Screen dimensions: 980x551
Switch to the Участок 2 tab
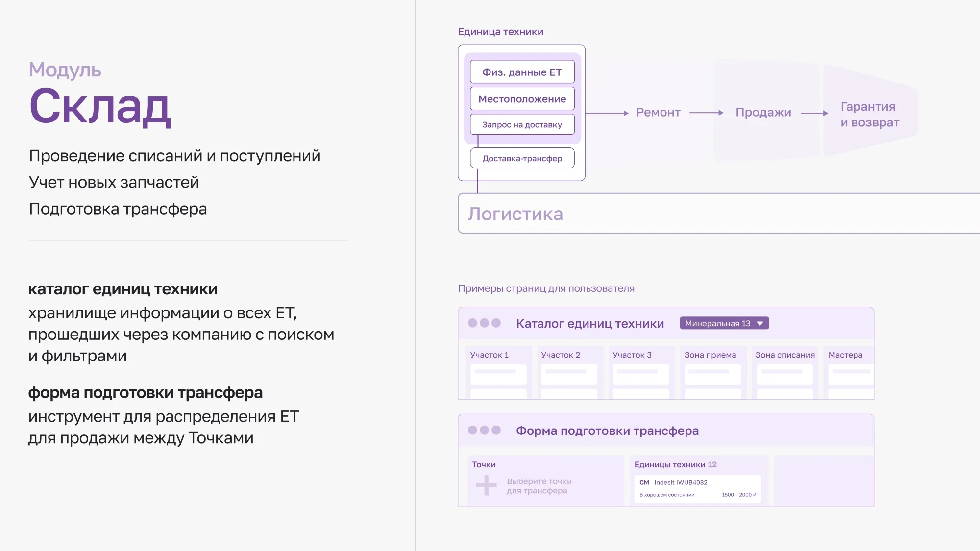coord(560,355)
